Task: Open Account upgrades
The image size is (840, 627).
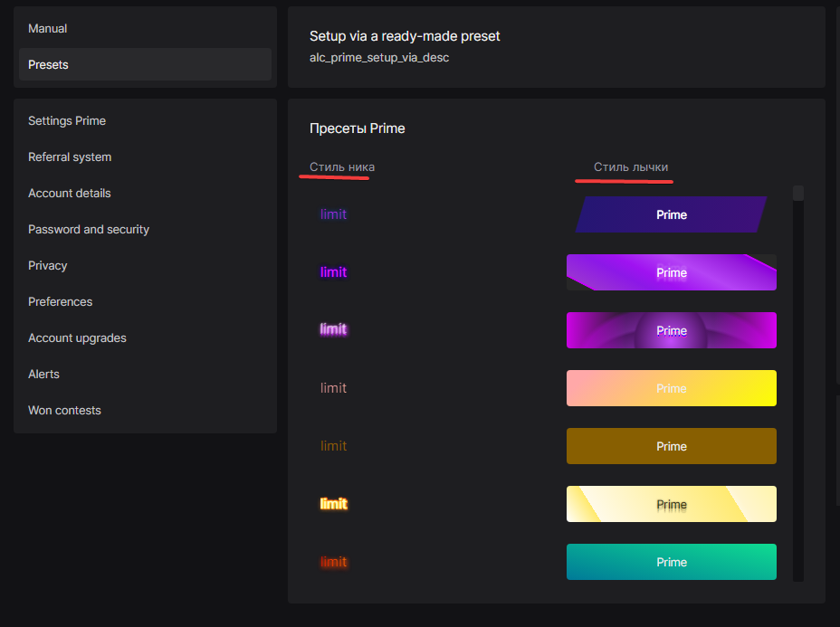Action: point(77,338)
